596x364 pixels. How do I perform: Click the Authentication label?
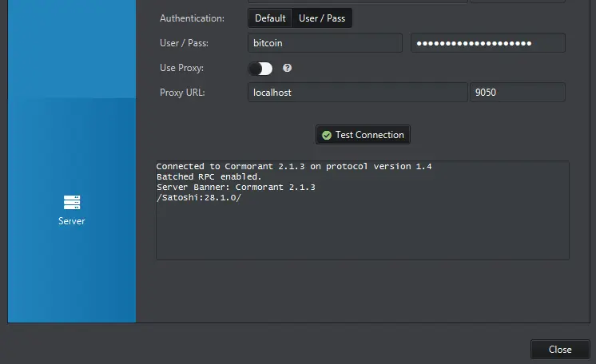click(192, 18)
